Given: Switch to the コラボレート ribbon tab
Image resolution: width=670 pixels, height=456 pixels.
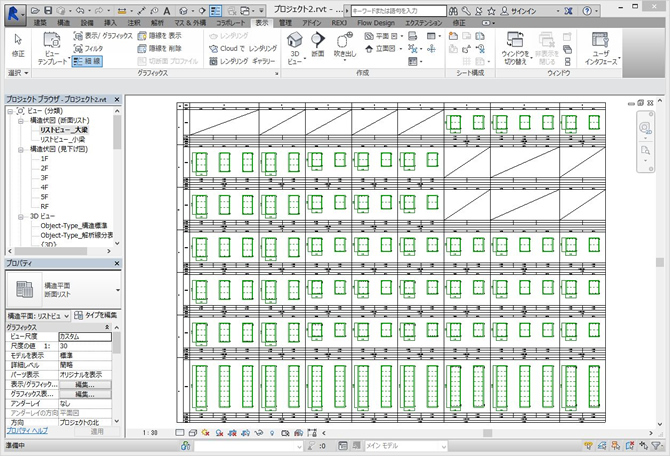Looking at the screenshot, I should coord(231,23).
